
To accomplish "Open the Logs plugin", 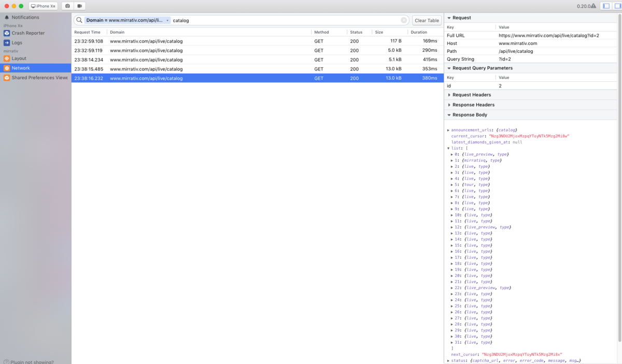I will (x=35, y=43).
